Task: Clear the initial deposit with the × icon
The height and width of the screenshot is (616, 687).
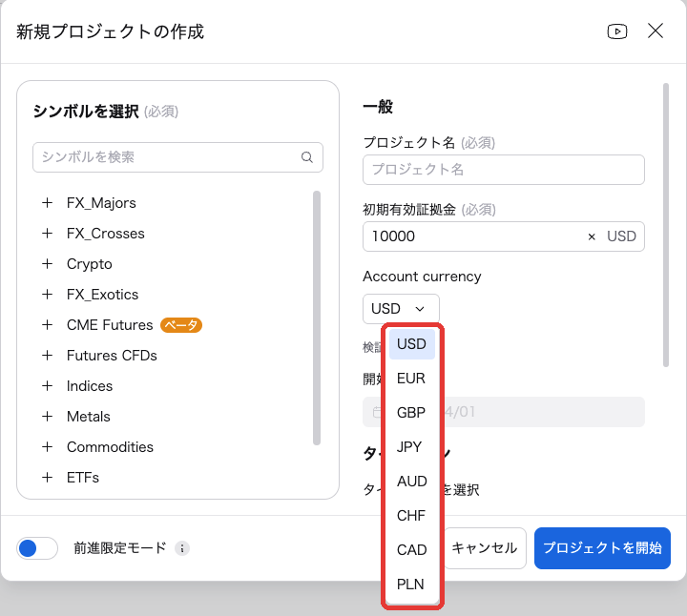Action: point(592,236)
